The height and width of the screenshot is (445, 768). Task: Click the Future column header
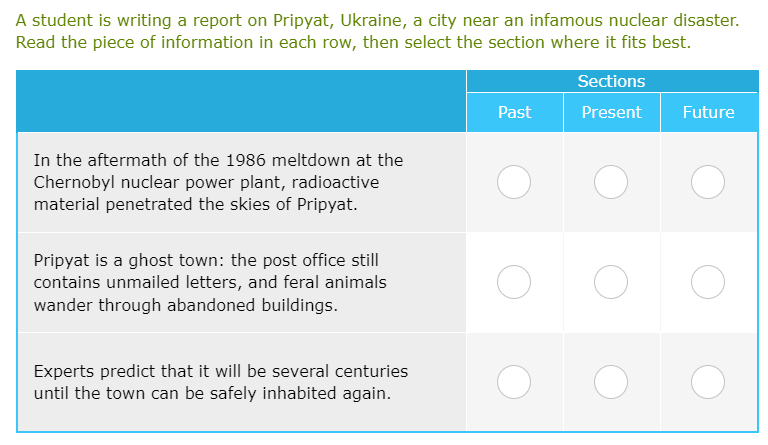[x=708, y=112]
